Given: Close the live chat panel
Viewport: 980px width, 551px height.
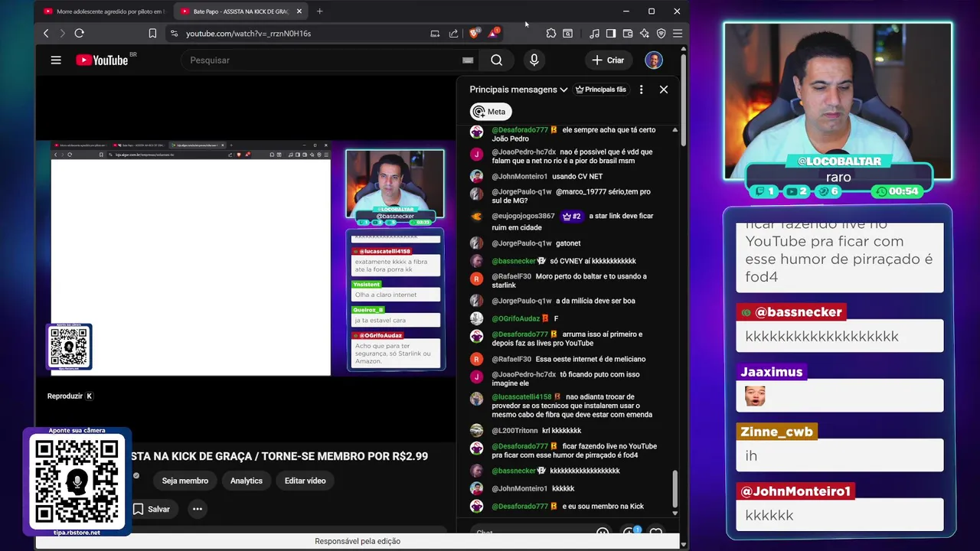Looking at the screenshot, I should 664,90.
